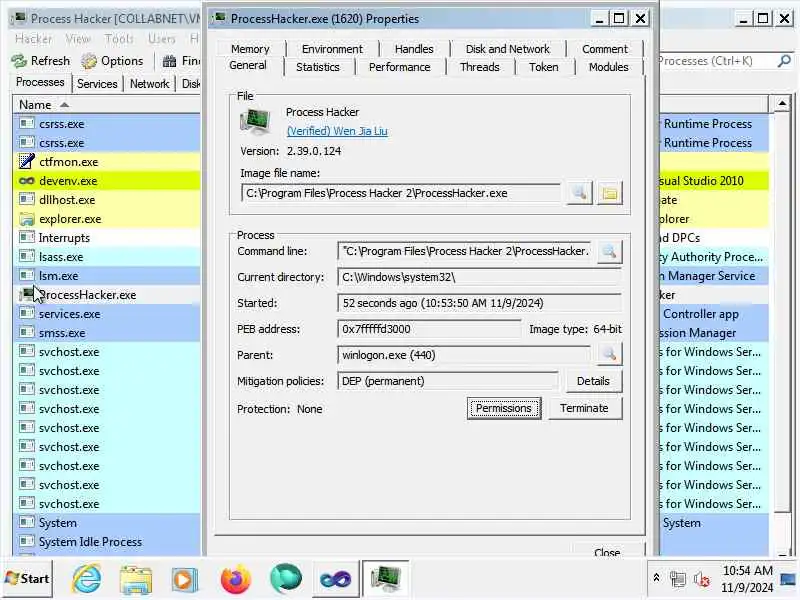
Task: Click the green globe browser taskbar icon
Action: click(285, 579)
